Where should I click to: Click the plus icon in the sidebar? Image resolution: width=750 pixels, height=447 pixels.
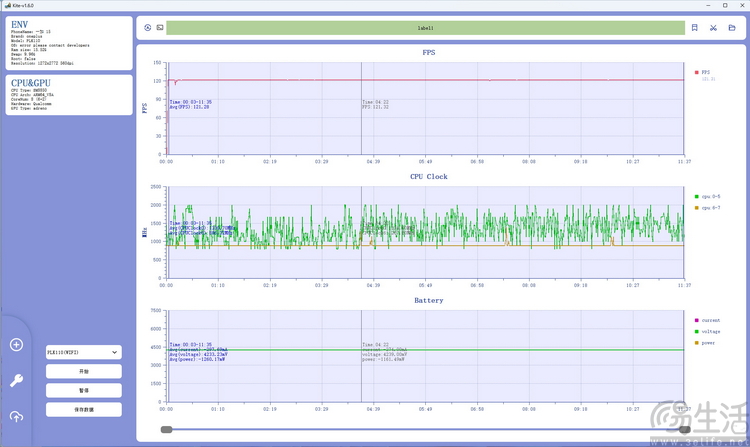[16, 345]
